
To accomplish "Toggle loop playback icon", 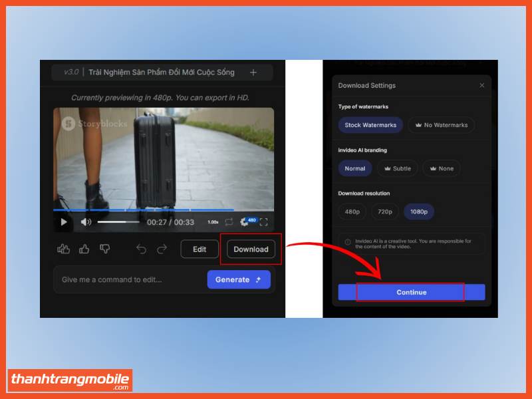I will [x=229, y=222].
